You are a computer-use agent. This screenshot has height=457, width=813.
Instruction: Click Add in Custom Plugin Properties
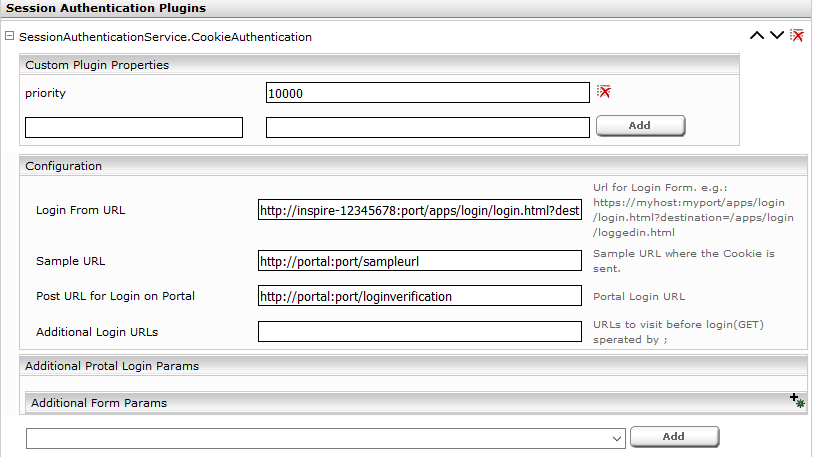640,126
